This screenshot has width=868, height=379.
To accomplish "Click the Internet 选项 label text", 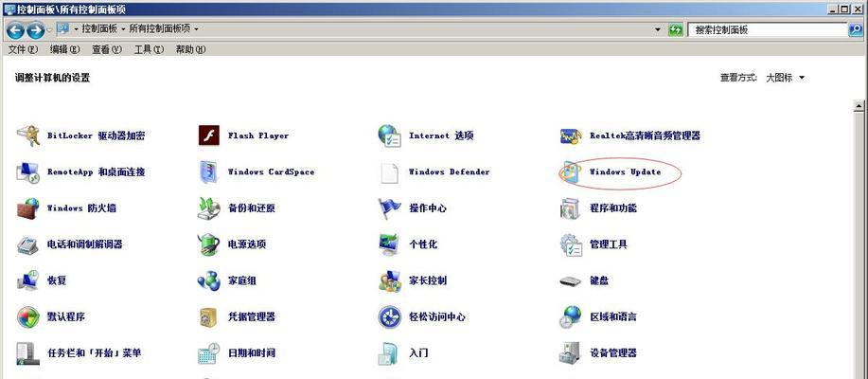I will (x=441, y=135).
